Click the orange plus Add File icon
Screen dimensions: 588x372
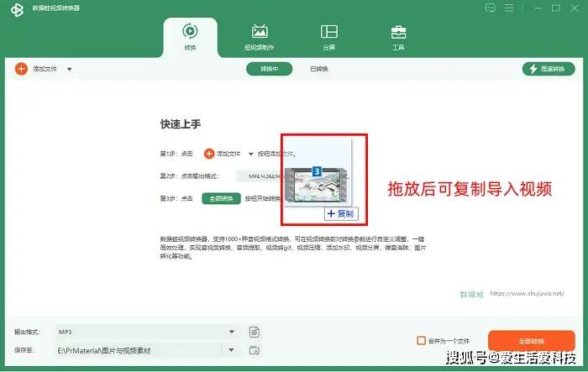22,69
